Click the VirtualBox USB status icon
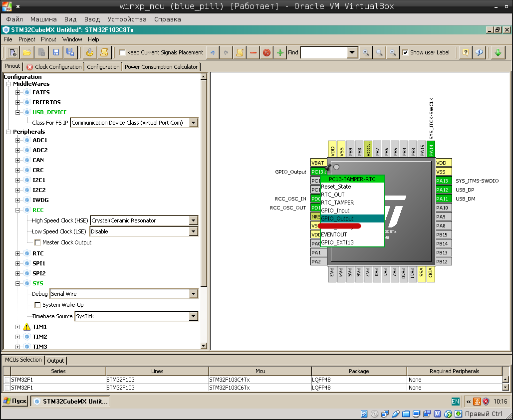 tap(395, 414)
